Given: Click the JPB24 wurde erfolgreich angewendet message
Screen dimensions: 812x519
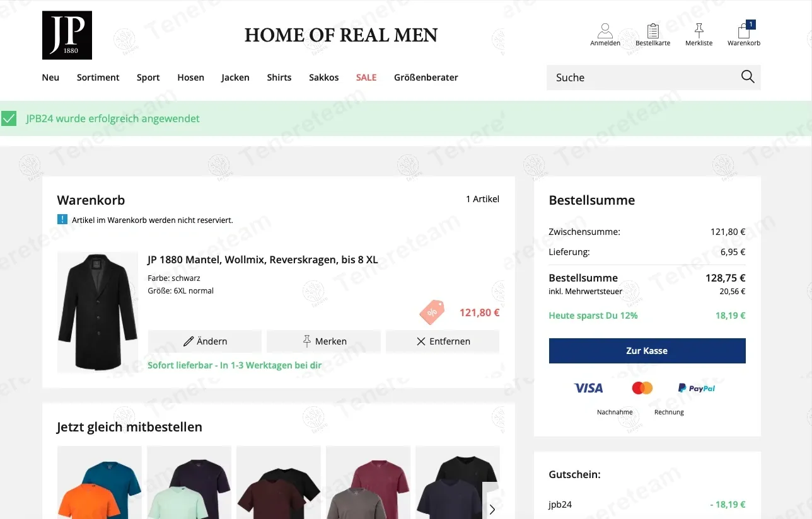Looking at the screenshot, I should pyautogui.click(x=113, y=118).
